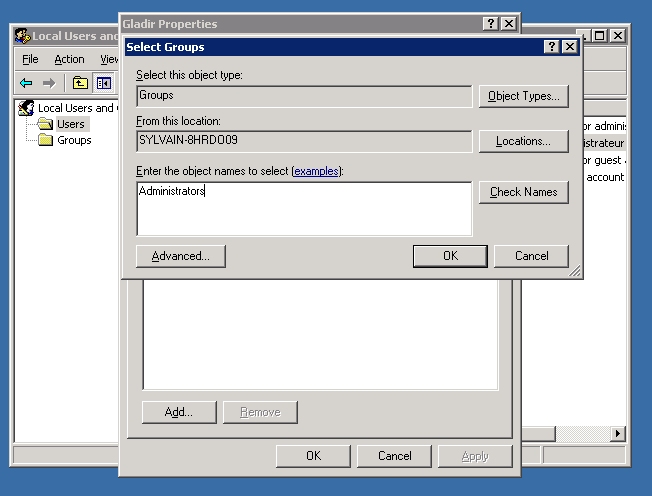Toggle the Show/Hide Console Tree icon

(x=104, y=83)
